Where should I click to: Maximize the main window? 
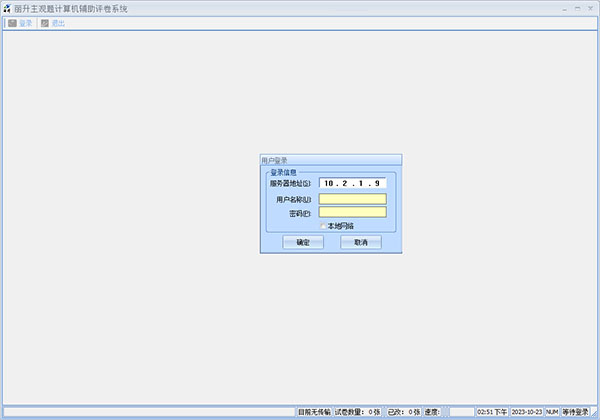tap(577, 9)
